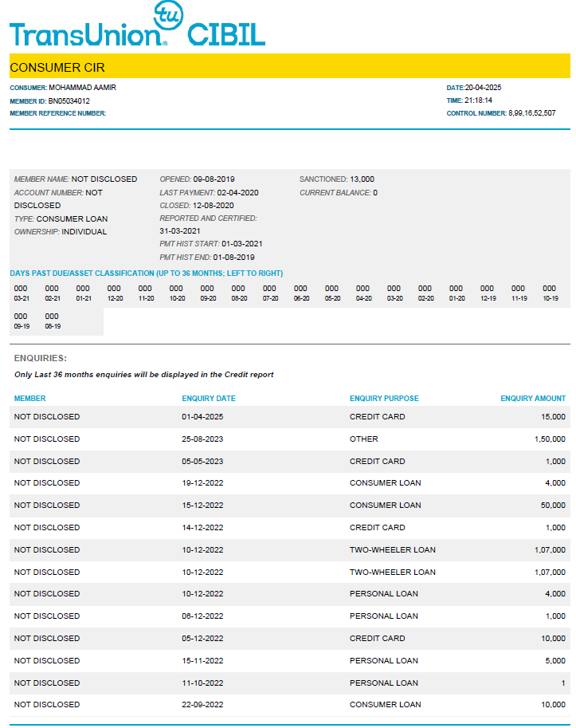This screenshot has width=576, height=728.
Task: Select reported and certified date 31-03-2021
Action: [x=180, y=230]
